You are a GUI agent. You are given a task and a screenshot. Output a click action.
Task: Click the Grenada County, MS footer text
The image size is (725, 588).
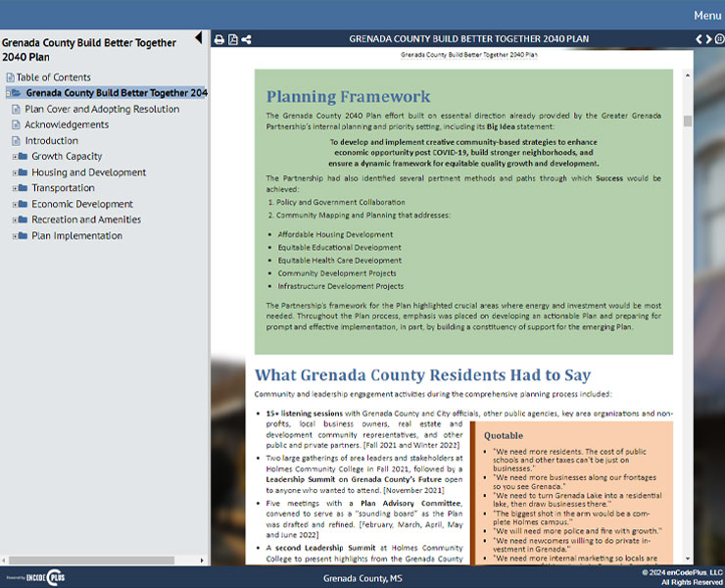[x=362, y=578]
